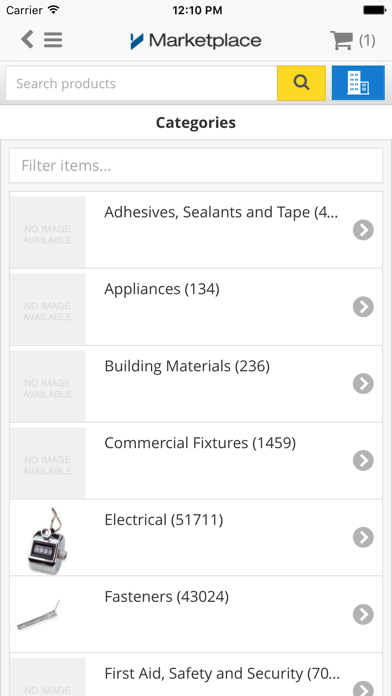Viewport: 392px width, 696px height.
Task: Click the Filter items input field
Action: (x=196, y=166)
